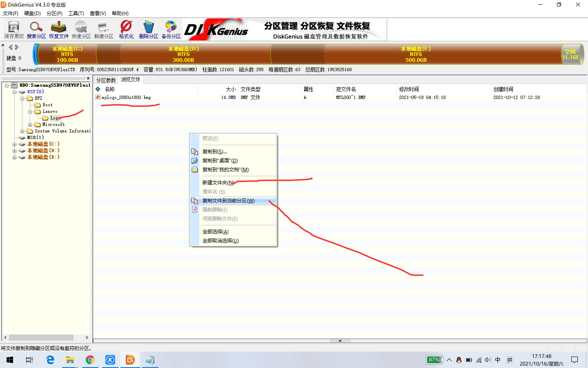Close the disk map panel with X

tap(3, 45)
